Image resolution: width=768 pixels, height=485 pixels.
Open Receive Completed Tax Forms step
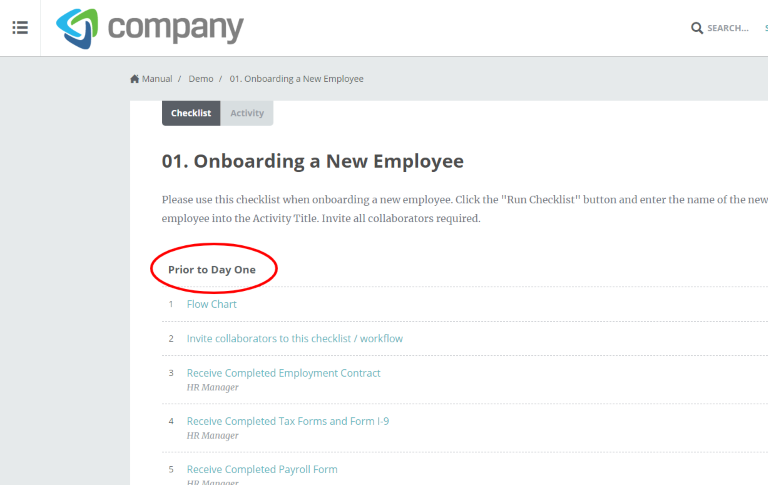click(x=288, y=421)
